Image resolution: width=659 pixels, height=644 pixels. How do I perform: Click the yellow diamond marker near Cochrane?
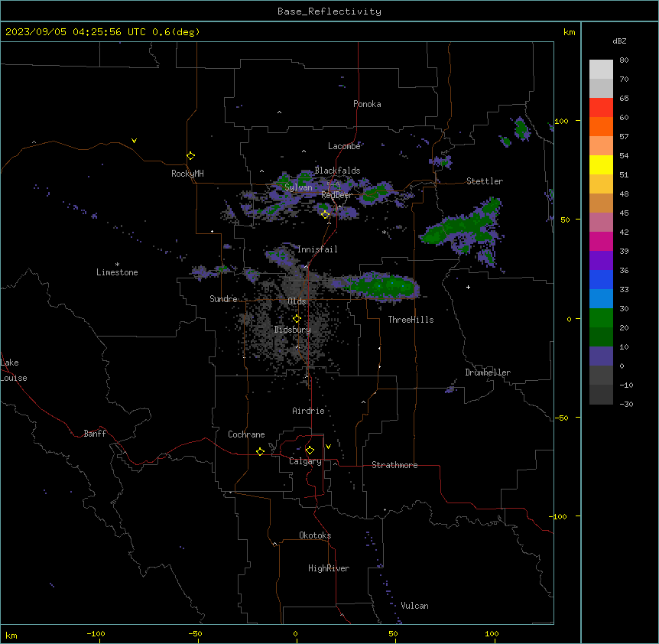[260, 451]
